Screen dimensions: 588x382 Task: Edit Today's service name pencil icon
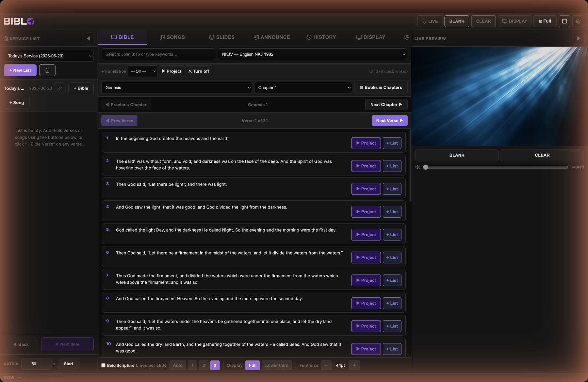pyautogui.click(x=60, y=88)
